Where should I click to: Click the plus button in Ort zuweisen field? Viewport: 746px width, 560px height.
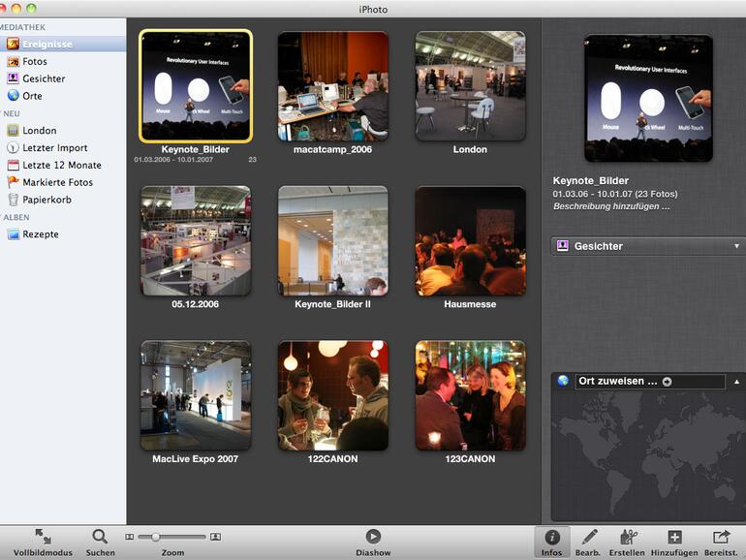pos(667,382)
